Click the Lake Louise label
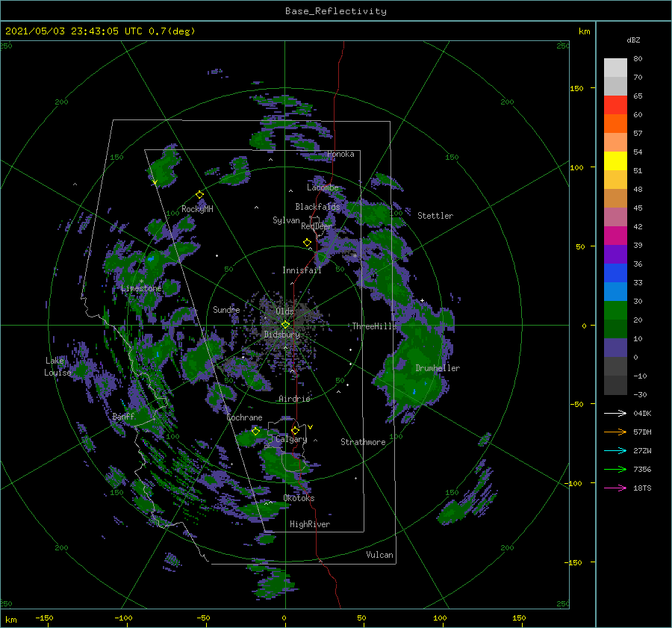The height and width of the screenshot is (628, 672). tap(57, 367)
